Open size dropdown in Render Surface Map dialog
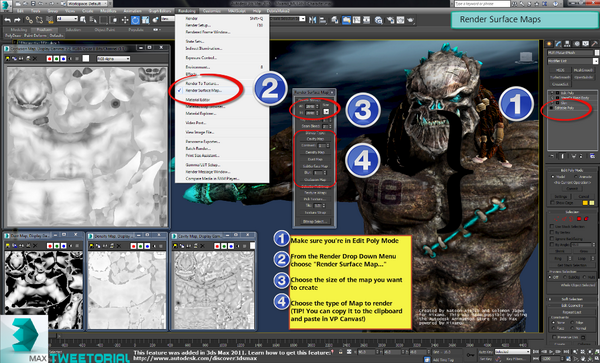 coord(326,111)
